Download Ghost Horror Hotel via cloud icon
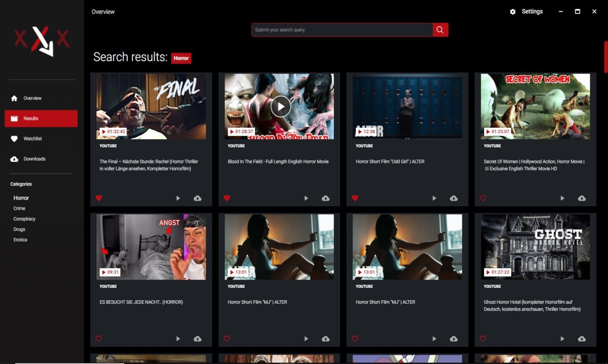 582,339
